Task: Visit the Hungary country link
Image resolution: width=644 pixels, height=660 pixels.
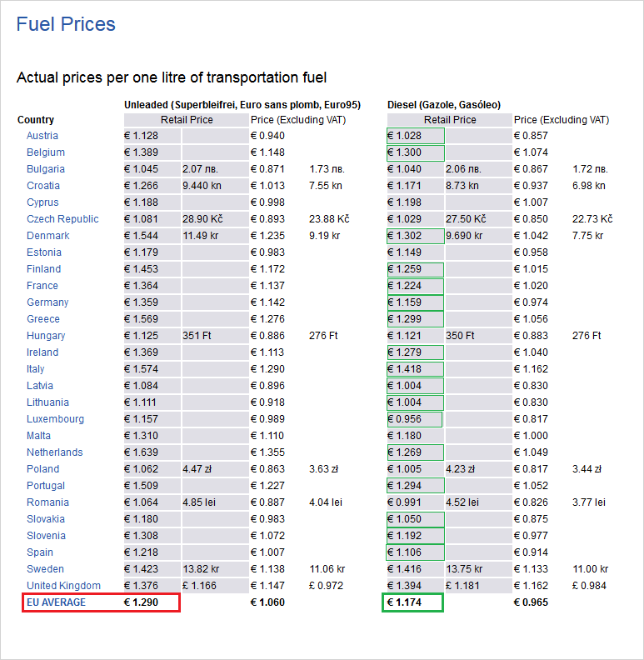Action: pyautogui.click(x=46, y=336)
